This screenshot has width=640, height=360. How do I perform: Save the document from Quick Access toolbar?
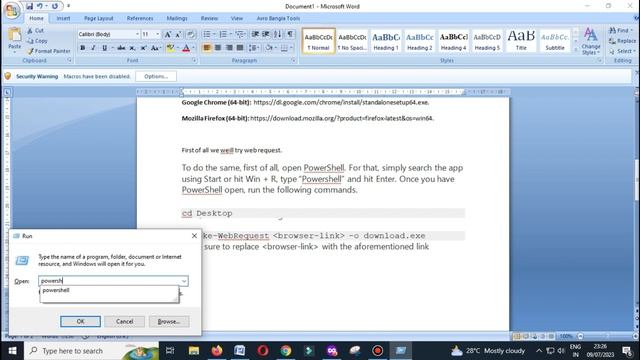29,6
